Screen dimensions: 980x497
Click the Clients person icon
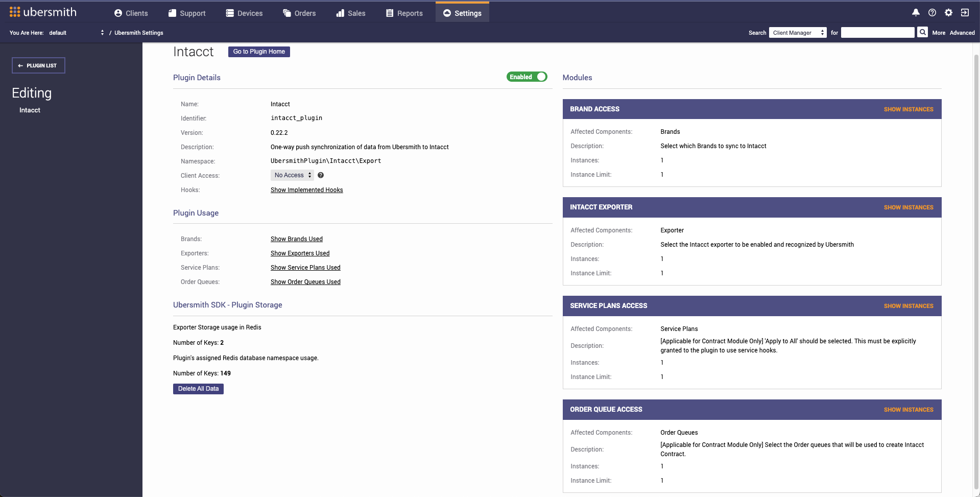click(118, 13)
